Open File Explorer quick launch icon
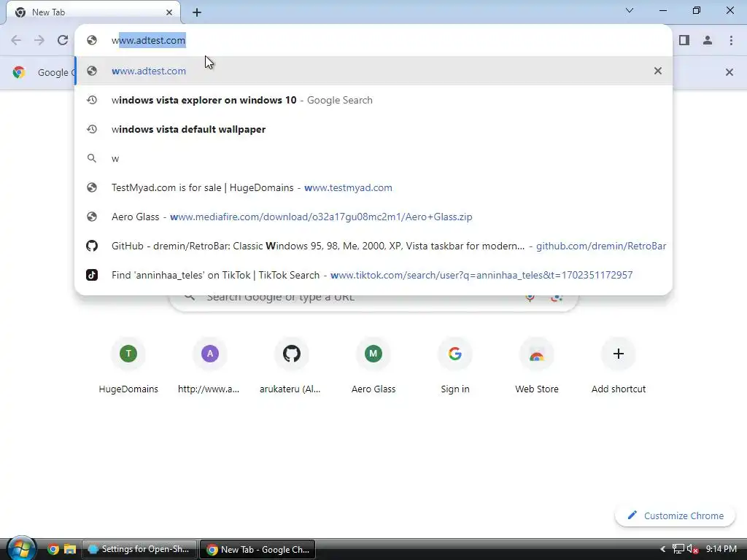 pyautogui.click(x=70, y=549)
